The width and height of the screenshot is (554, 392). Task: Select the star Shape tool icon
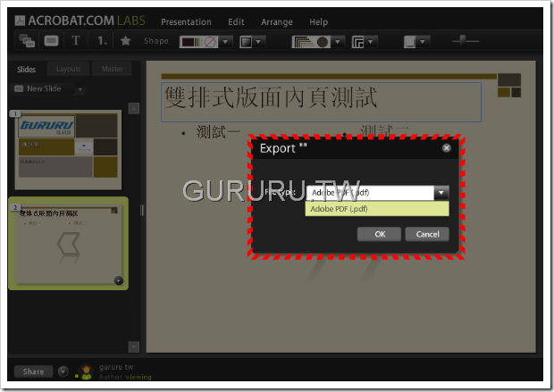[125, 41]
